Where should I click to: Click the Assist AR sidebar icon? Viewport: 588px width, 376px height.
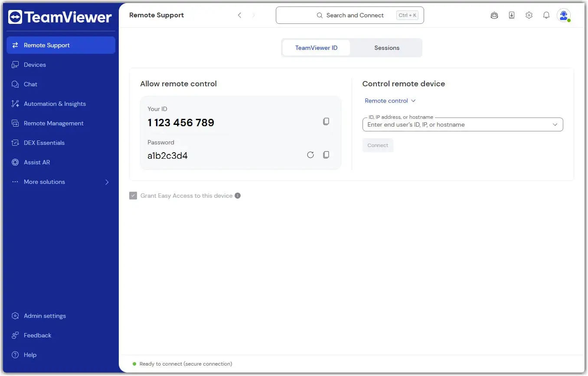[x=15, y=162]
